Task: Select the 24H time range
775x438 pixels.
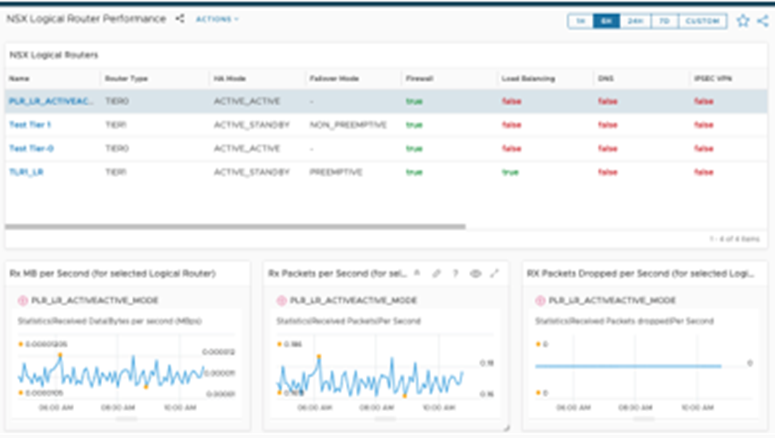Action: [635, 21]
